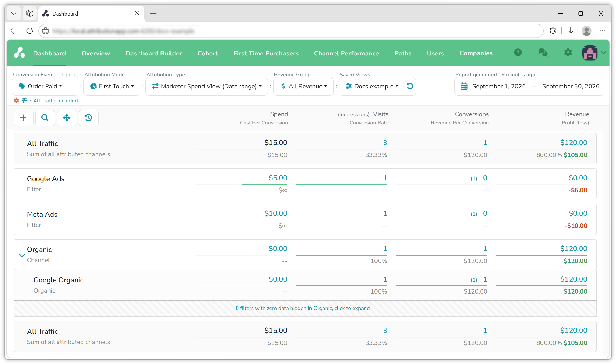616x364 pixels.
Task: Open the browser three-dot menu
Action: [x=602, y=31]
